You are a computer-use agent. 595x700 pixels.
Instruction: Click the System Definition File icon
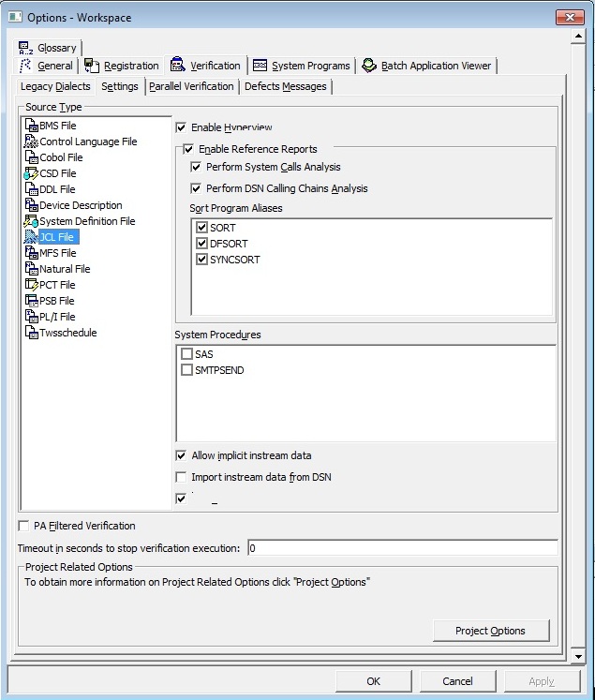click(x=31, y=221)
